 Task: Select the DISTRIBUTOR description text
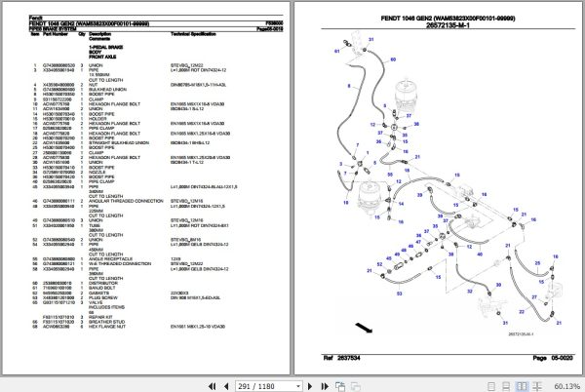point(103,283)
